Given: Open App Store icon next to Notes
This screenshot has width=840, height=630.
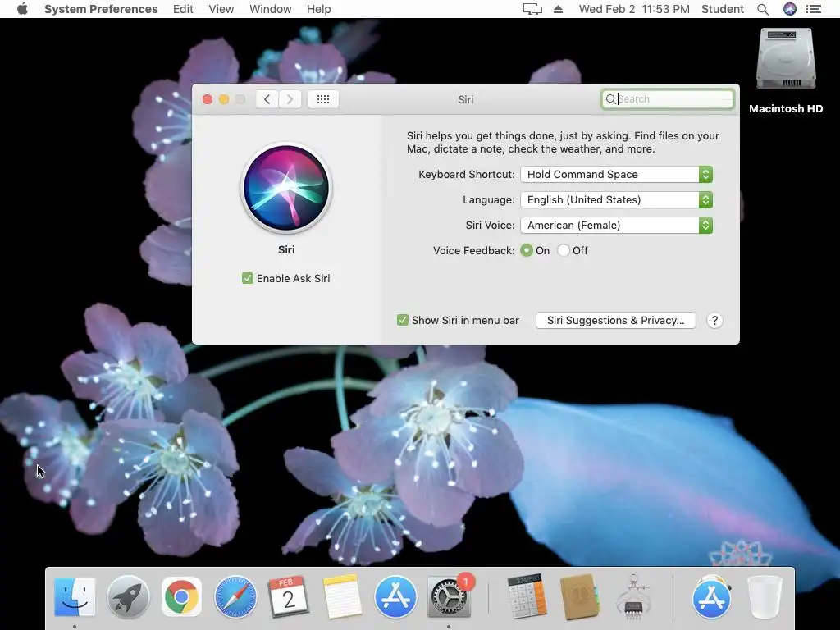Looking at the screenshot, I should tap(395, 596).
